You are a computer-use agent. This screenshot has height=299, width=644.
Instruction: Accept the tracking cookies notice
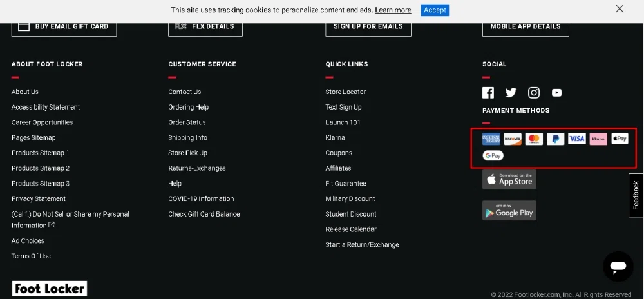(435, 10)
